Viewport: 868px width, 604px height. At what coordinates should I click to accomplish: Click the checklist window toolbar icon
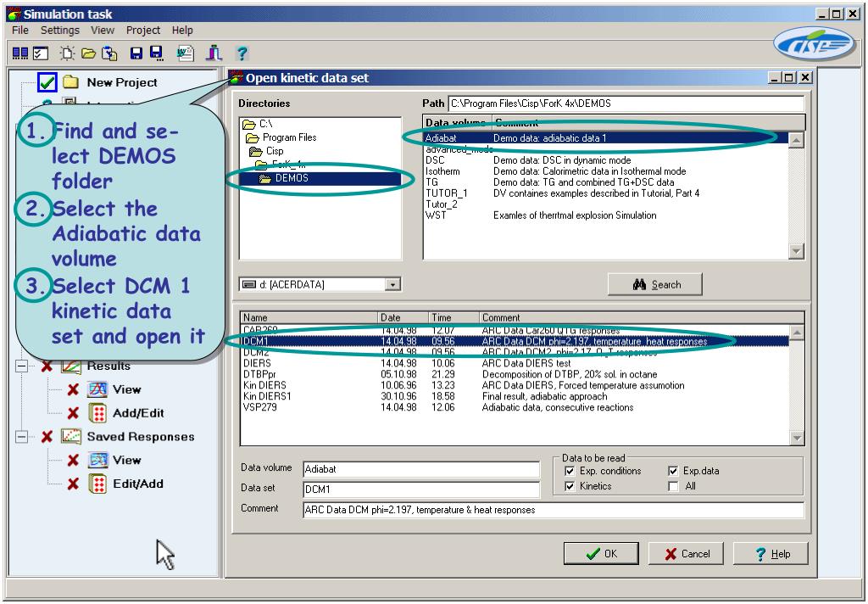(x=41, y=53)
